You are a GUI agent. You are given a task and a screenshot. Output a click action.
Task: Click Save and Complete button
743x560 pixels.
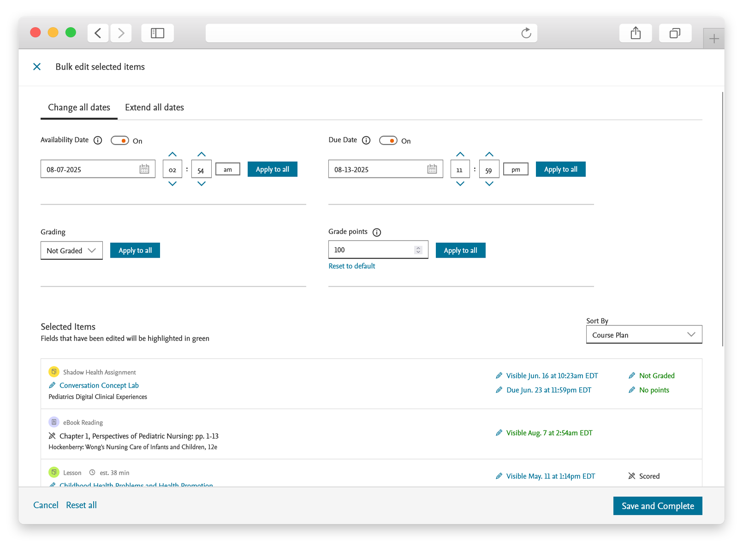(x=658, y=506)
